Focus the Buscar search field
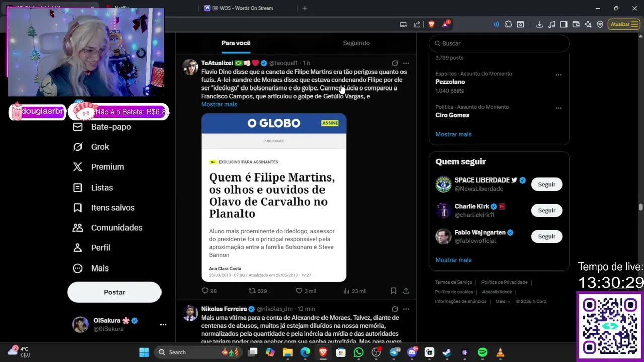 499,43
